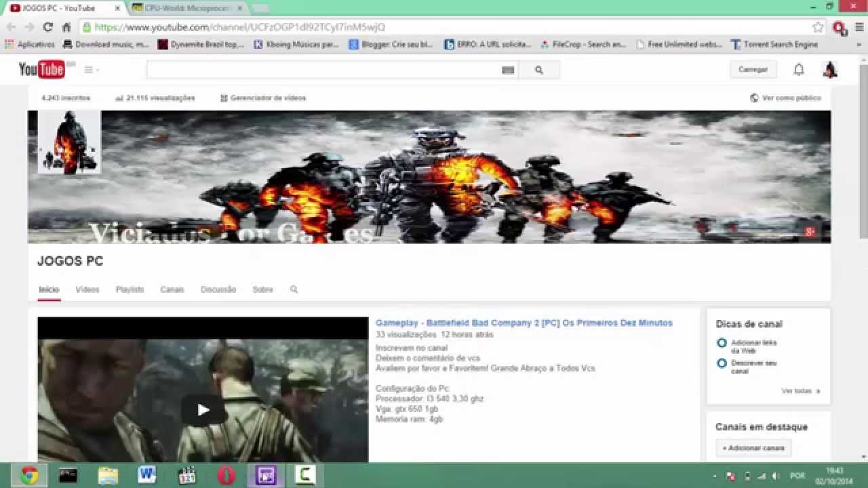Switch to the Vídeos tab
Screen dimensions: 868x488
tap(87, 289)
